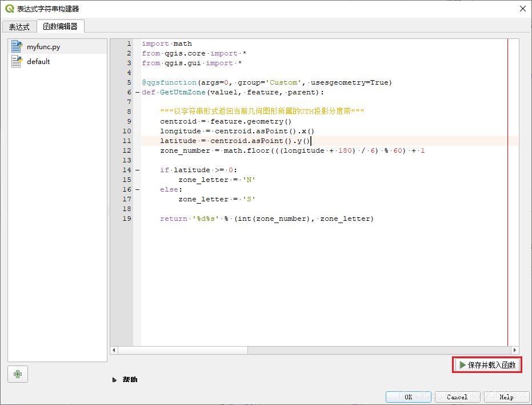Click the zone_letter = 'N' line
Image resolution: width=532 pixels, height=405 pixels.
(x=217, y=180)
